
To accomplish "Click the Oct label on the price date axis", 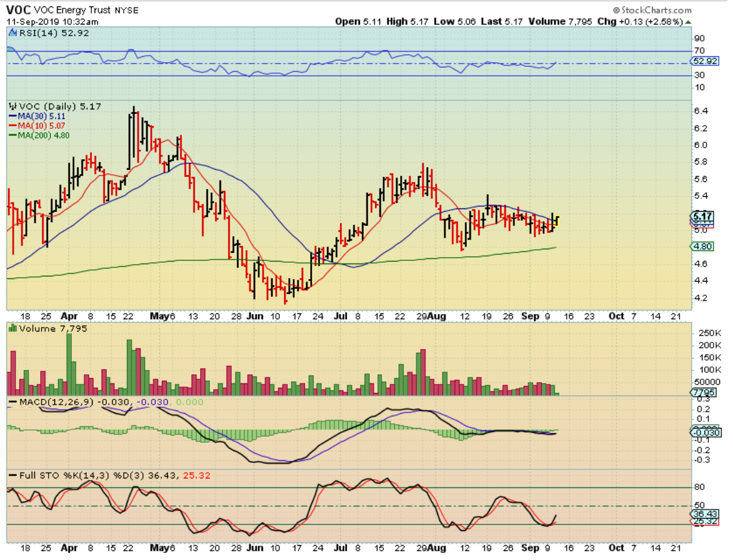I will (616, 315).
